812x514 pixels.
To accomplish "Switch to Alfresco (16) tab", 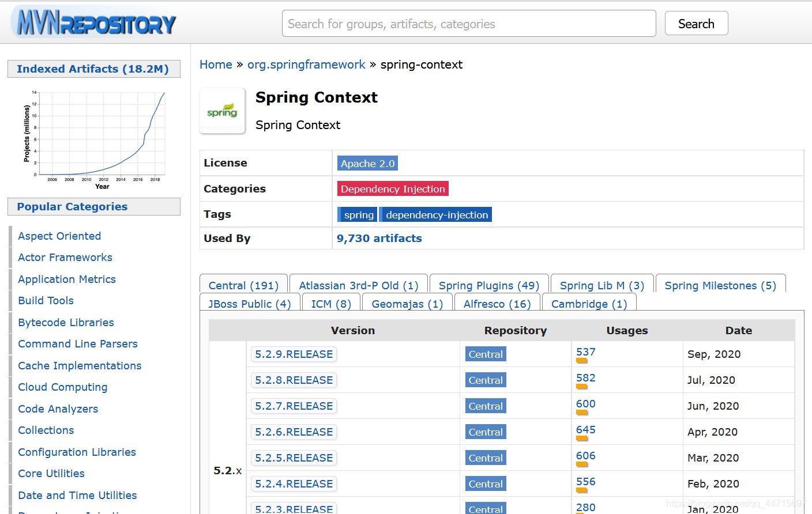I will tap(497, 304).
